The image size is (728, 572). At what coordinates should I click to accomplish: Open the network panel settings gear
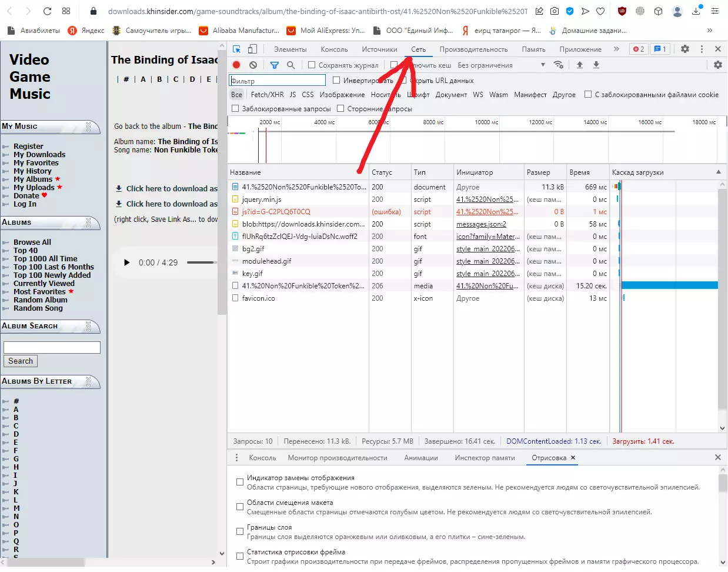click(717, 65)
